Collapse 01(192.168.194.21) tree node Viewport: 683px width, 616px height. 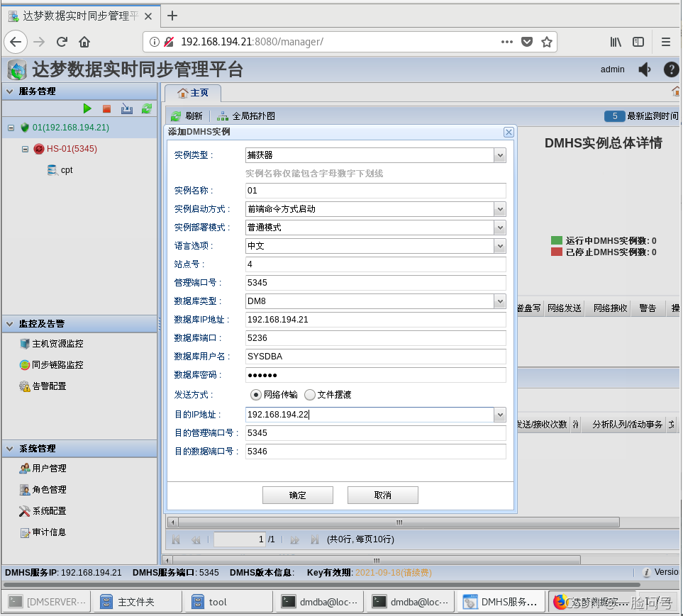click(11, 128)
